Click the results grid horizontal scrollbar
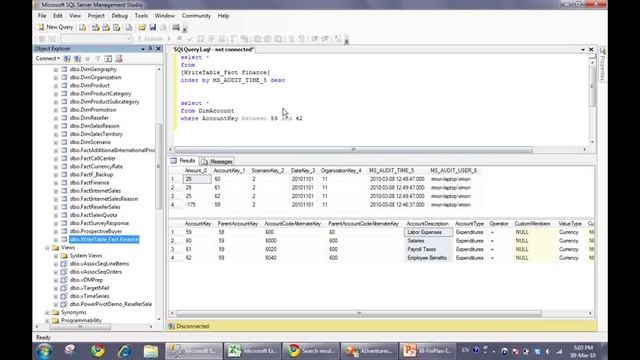The height and width of the screenshot is (360, 640). point(359,313)
